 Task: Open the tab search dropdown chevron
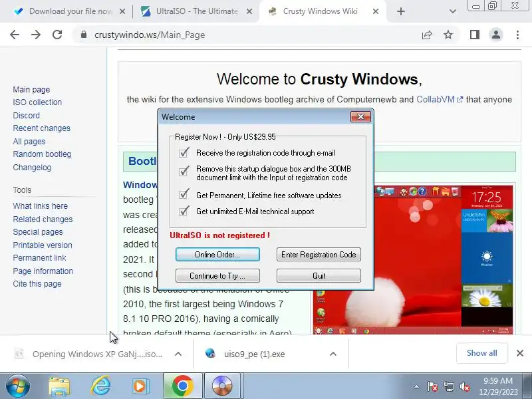pos(452,11)
